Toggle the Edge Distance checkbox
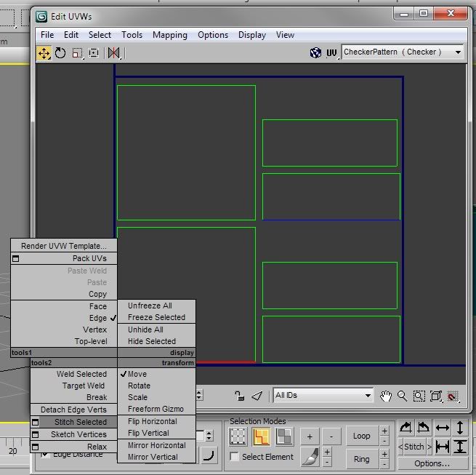Screen dimensions: 476x475 pos(46,455)
